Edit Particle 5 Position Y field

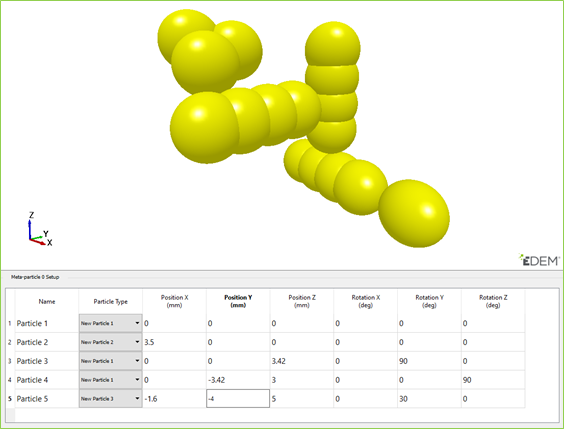point(238,398)
